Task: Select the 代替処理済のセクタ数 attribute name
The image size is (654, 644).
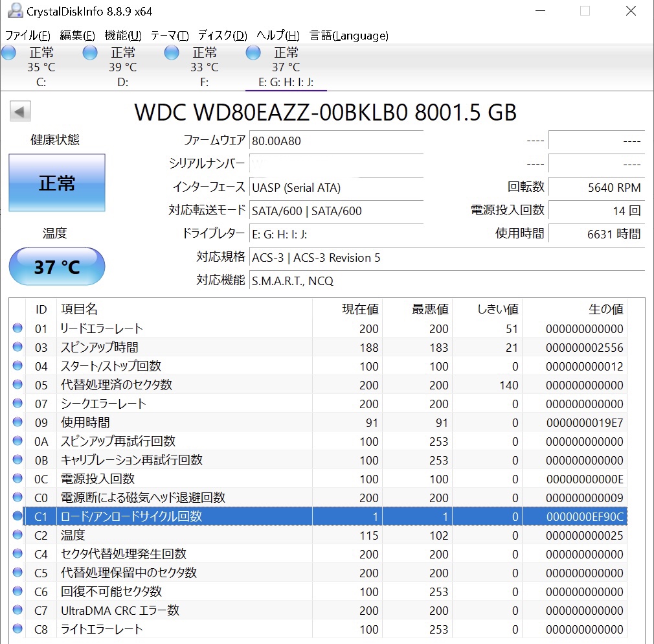Action: pyautogui.click(x=117, y=385)
